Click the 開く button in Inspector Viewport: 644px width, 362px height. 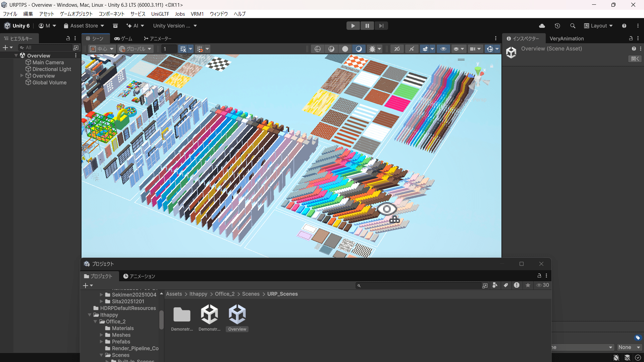(635, 59)
